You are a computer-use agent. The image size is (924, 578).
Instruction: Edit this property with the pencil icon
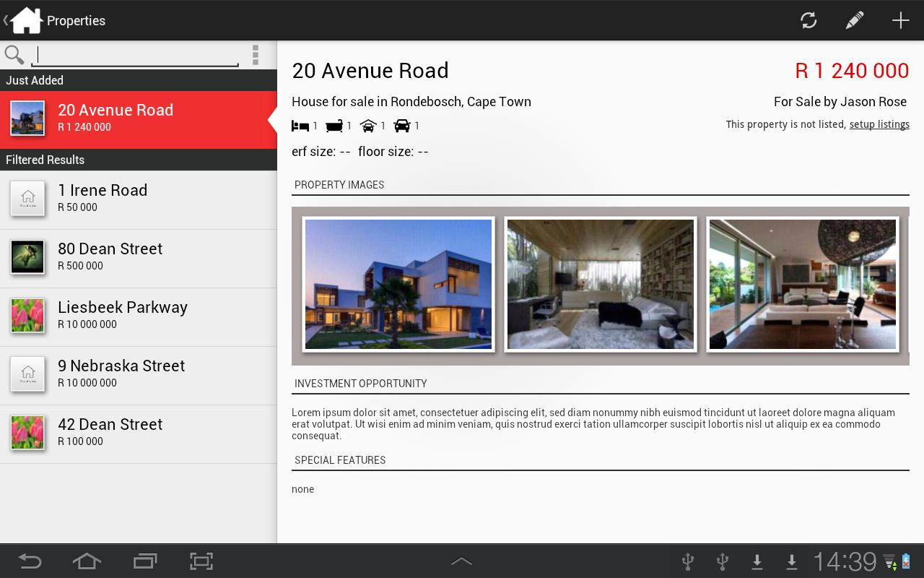(855, 20)
